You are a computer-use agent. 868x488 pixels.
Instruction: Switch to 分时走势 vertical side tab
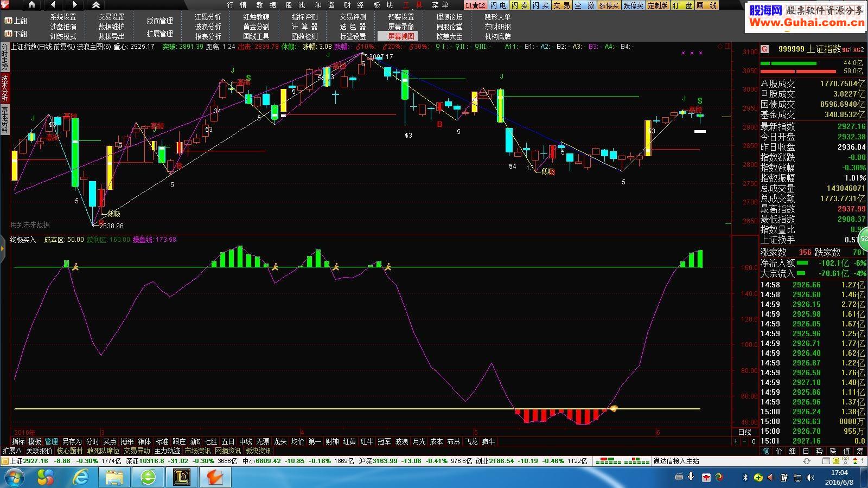[x=4, y=57]
